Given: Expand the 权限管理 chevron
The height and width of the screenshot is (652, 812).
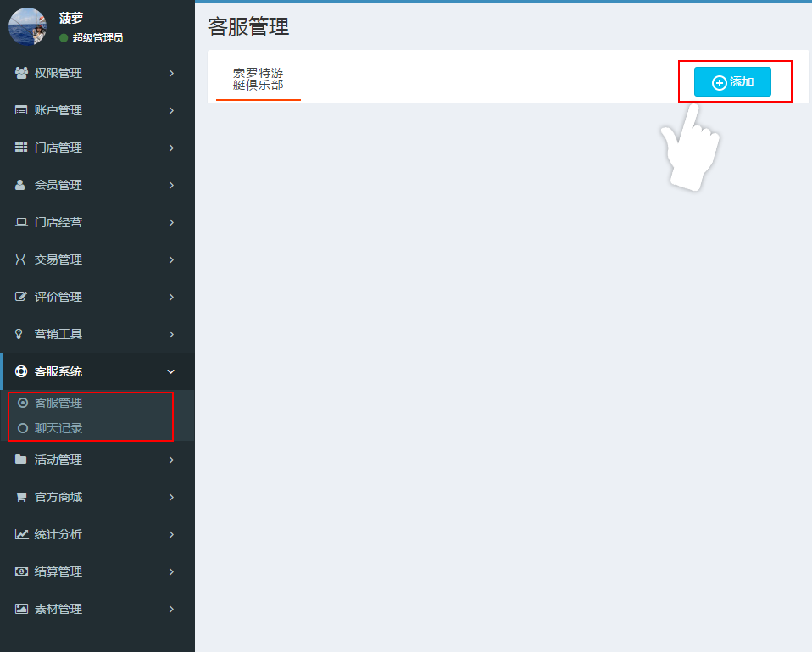Looking at the screenshot, I should point(171,74).
